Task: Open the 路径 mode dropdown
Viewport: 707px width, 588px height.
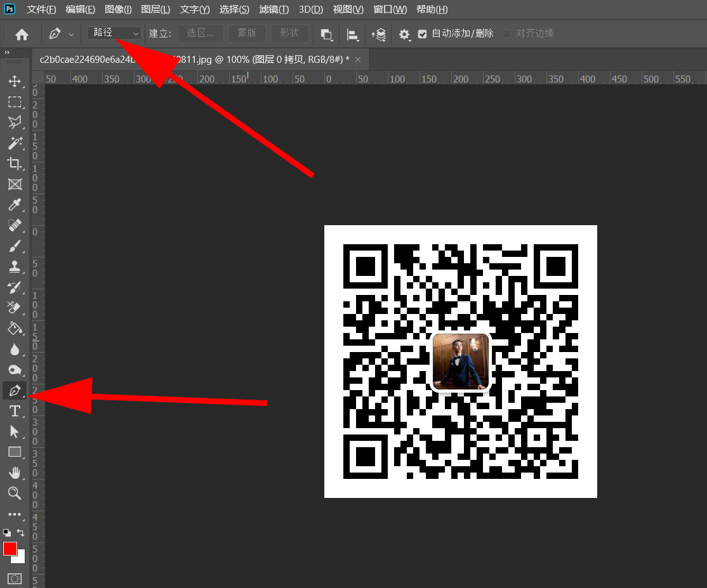Action: [115, 33]
